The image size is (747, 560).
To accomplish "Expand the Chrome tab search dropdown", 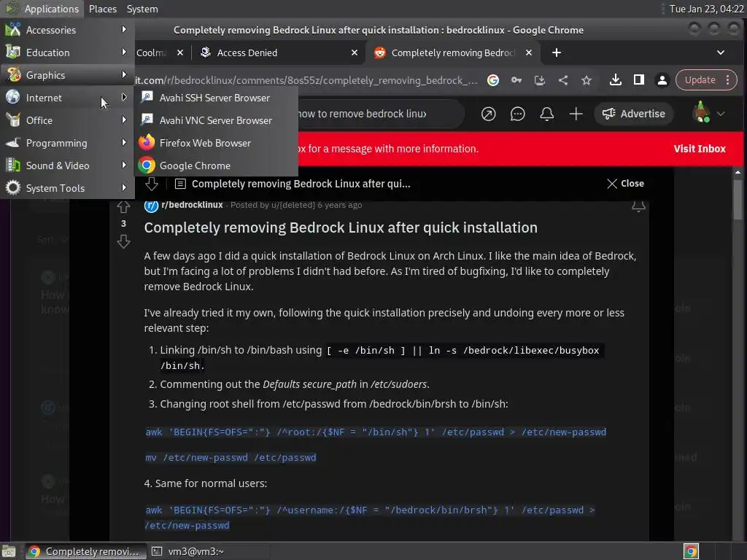I will tap(720, 52).
